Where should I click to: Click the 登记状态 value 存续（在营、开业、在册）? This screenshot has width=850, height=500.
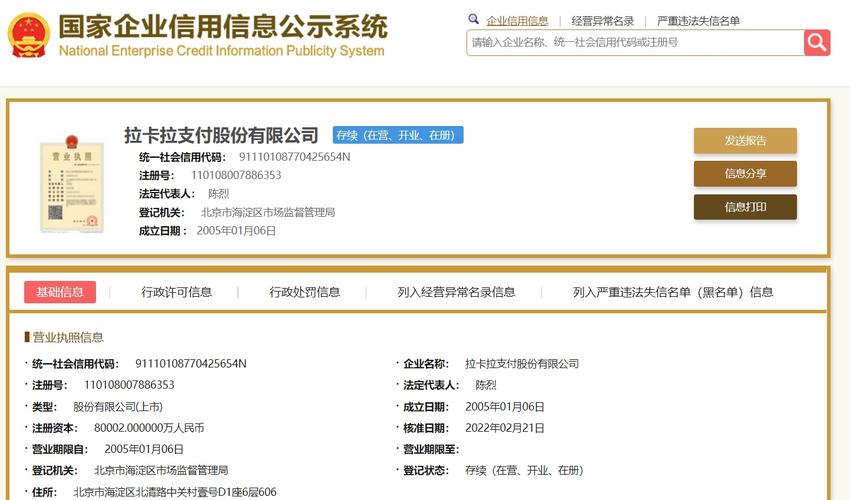[x=524, y=470]
